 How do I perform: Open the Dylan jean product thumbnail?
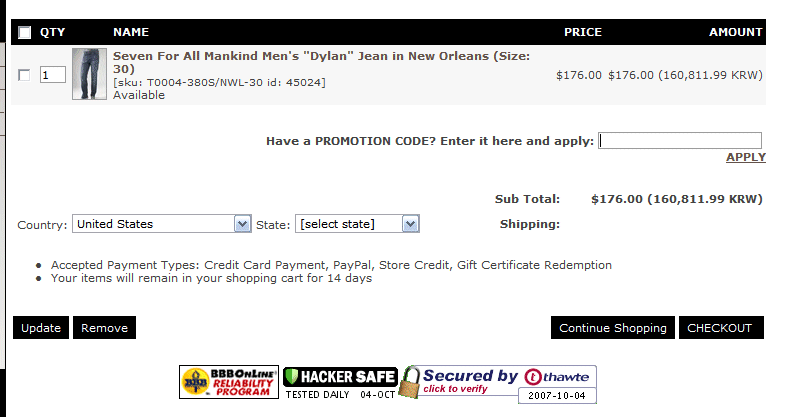pos(89,74)
